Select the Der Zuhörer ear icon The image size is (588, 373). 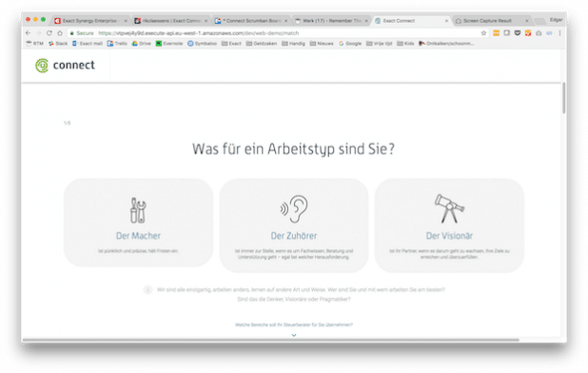(294, 208)
